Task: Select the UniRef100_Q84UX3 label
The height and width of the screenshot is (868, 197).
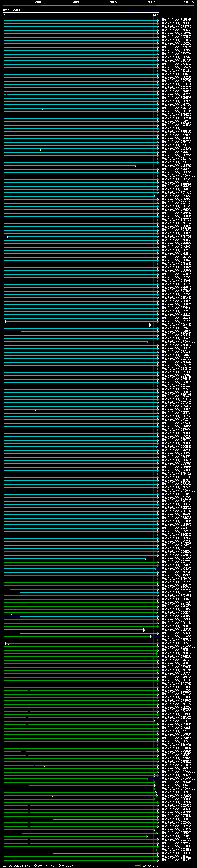Action: point(176,332)
